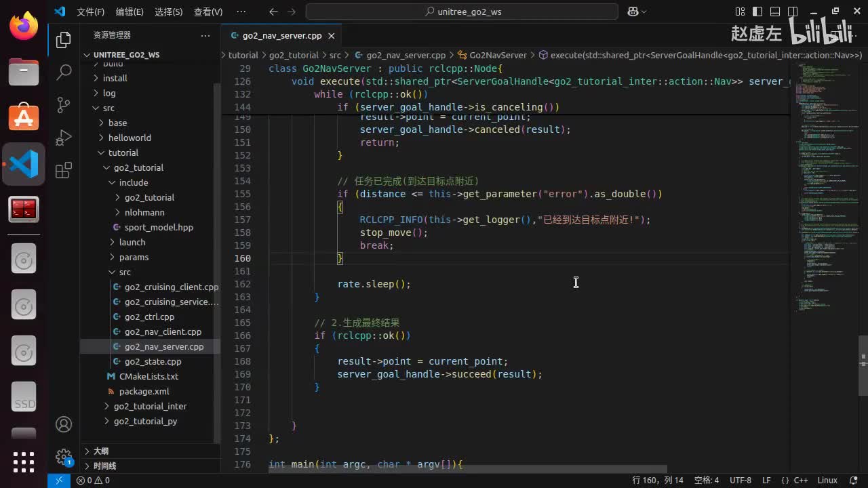Open remote window indicator in status bar

point(59,481)
